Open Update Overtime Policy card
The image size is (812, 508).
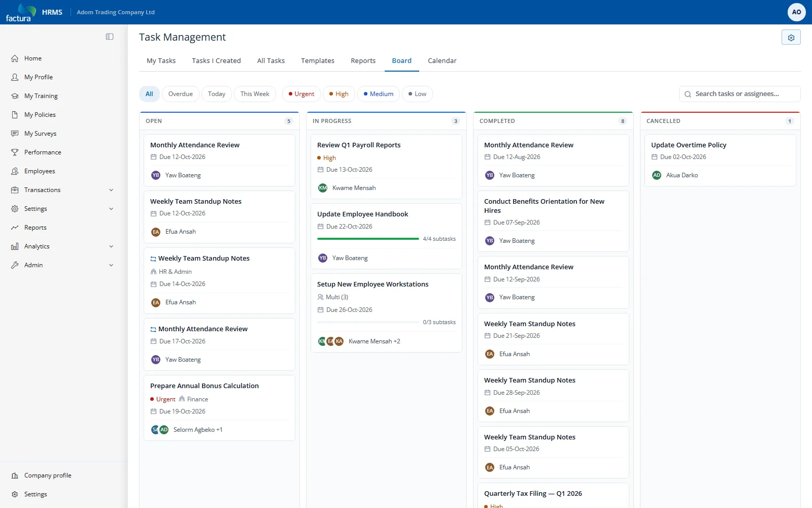[x=720, y=160]
